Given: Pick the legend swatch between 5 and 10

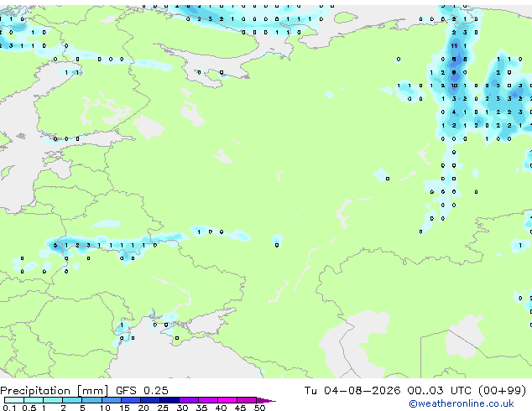Looking at the screenshot, I should (x=91, y=400).
